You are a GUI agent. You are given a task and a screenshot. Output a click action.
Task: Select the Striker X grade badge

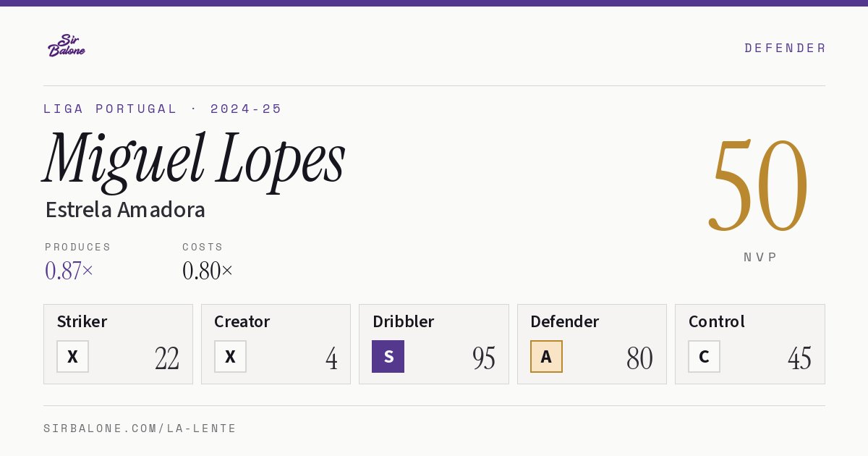pyautogui.click(x=72, y=356)
